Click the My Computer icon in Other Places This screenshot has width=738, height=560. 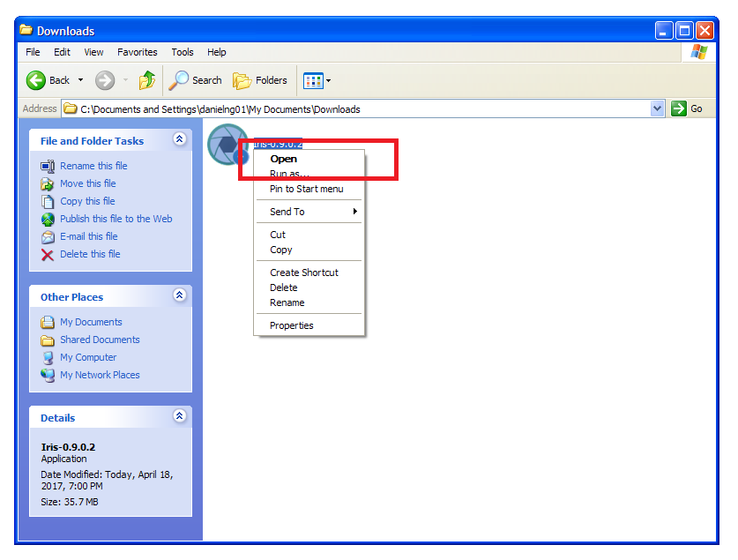(48, 357)
